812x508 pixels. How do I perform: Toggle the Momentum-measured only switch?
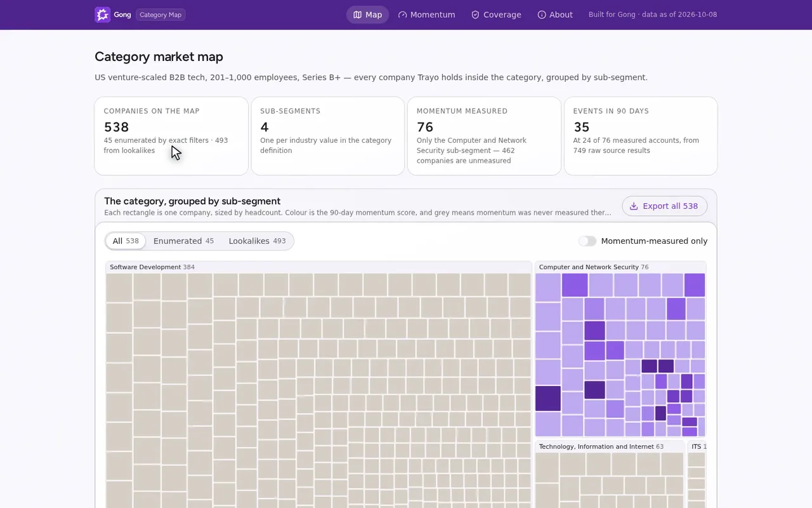click(587, 241)
